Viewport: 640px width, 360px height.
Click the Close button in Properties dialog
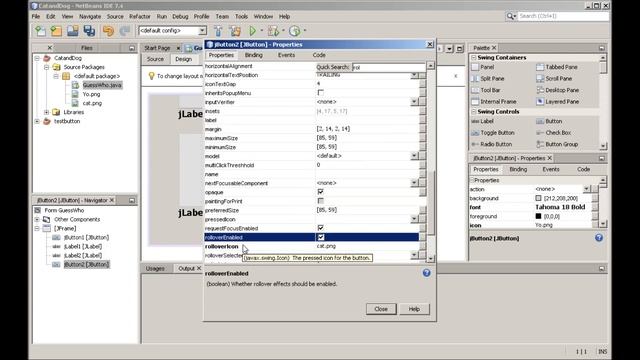381,309
